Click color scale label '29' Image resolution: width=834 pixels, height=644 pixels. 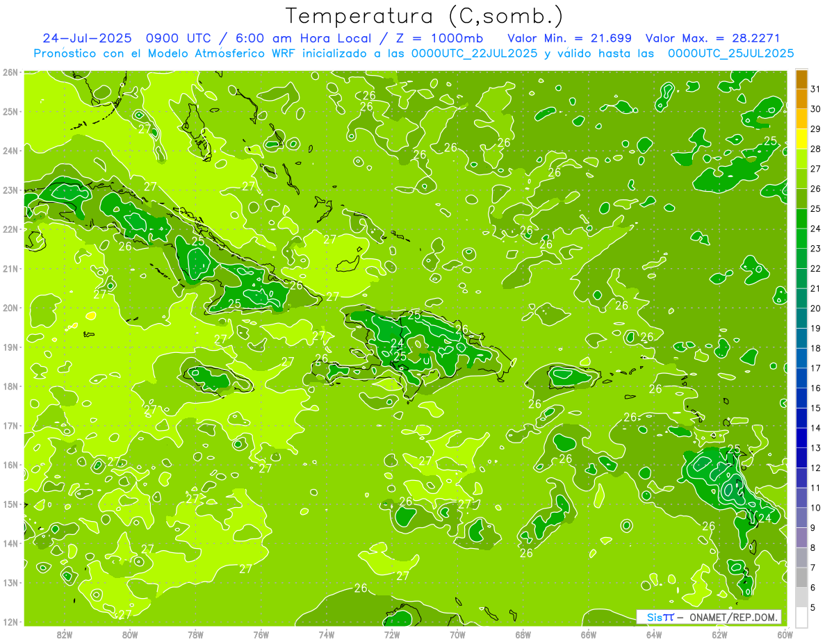tap(816, 129)
